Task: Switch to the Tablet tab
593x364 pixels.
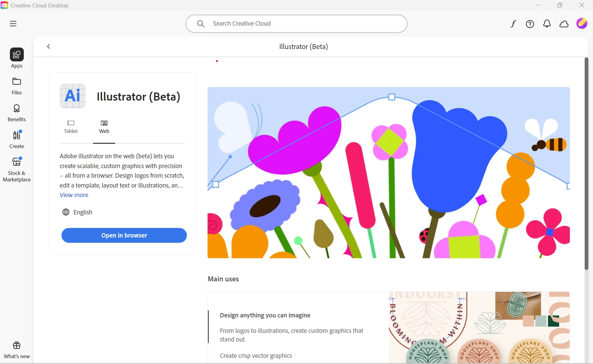Action: pos(71,127)
